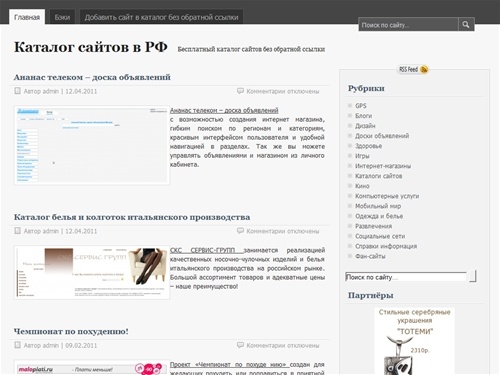The height and width of the screenshot is (375, 500).
Task: Open the Главная tab
Action: pyautogui.click(x=27, y=17)
